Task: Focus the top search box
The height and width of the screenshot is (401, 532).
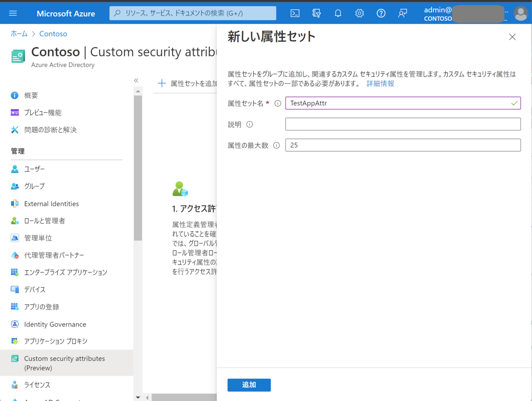Action: [193, 13]
